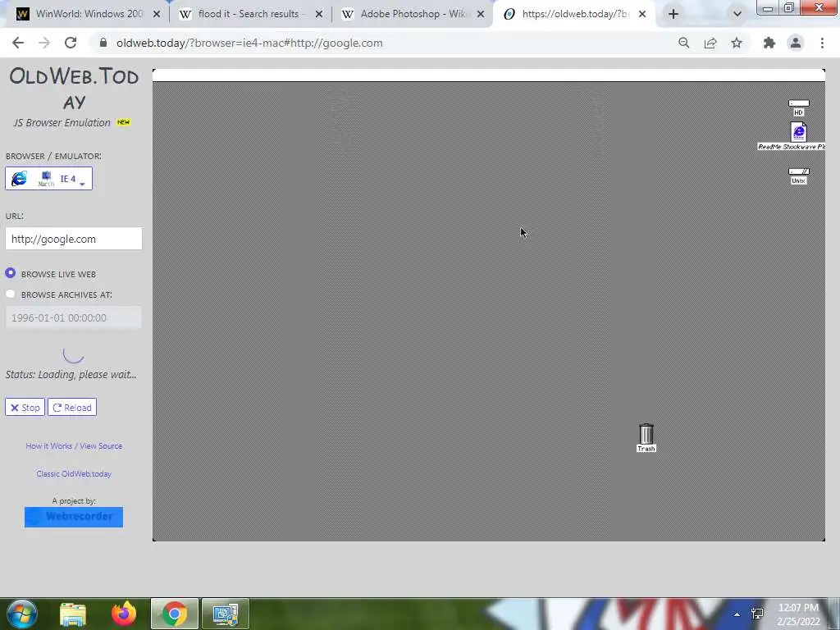The width and height of the screenshot is (840, 630).
Task: Visit the Webrecorder project link
Action: [74, 517]
